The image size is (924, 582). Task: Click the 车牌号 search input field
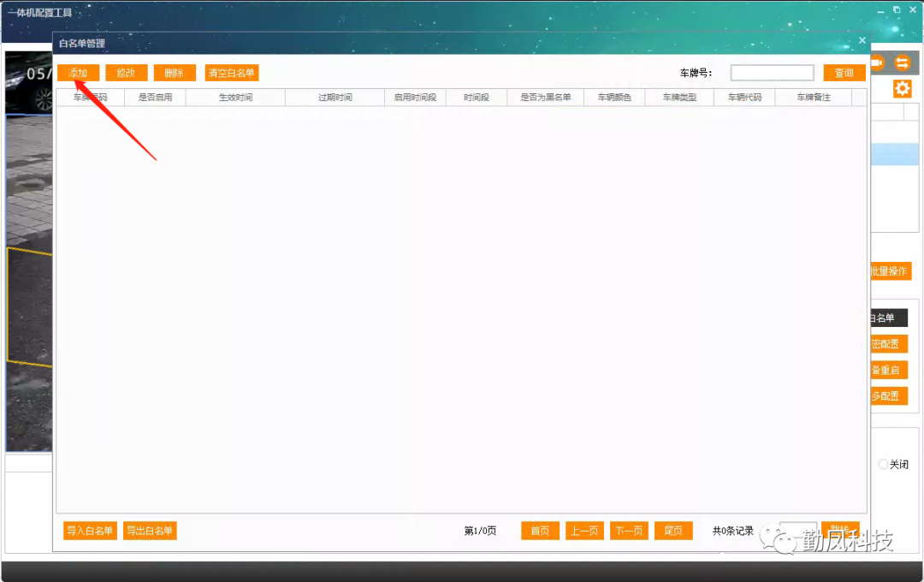coord(771,72)
